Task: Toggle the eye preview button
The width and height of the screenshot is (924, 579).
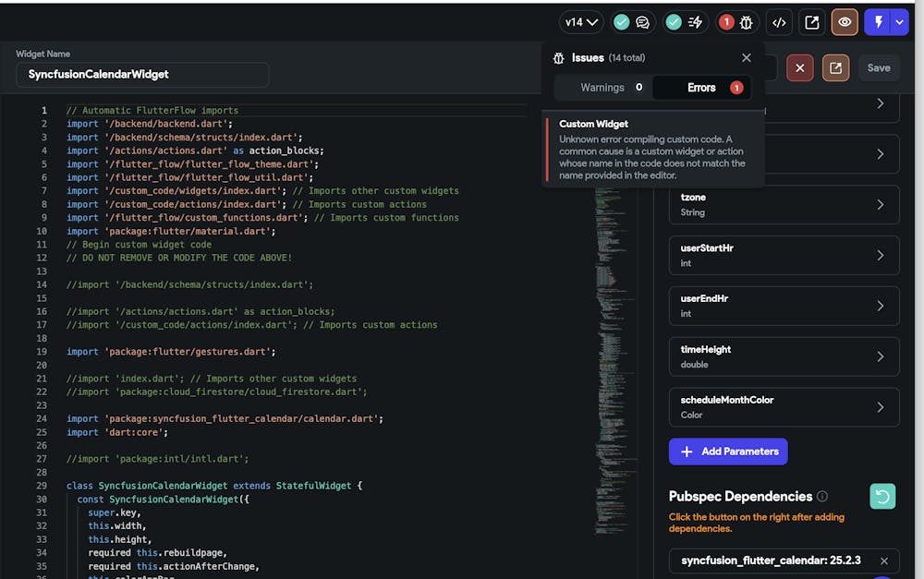Action: (x=845, y=22)
